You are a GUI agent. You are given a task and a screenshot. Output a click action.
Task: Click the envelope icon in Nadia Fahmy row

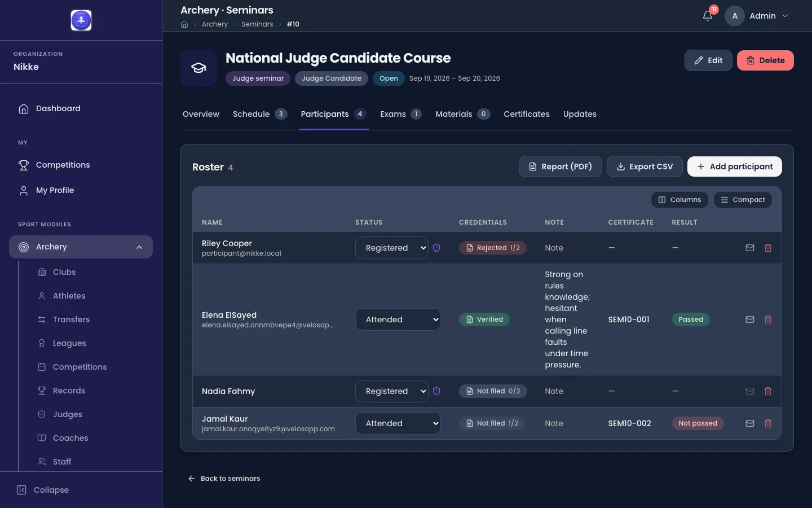tap(750, 391)
